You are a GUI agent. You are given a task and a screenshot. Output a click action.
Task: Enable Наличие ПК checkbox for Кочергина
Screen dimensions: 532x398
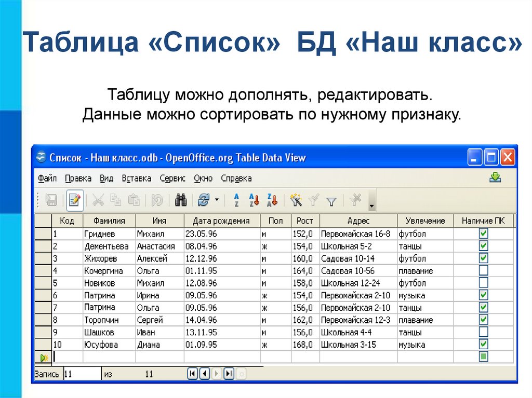[x=483, y=270]
